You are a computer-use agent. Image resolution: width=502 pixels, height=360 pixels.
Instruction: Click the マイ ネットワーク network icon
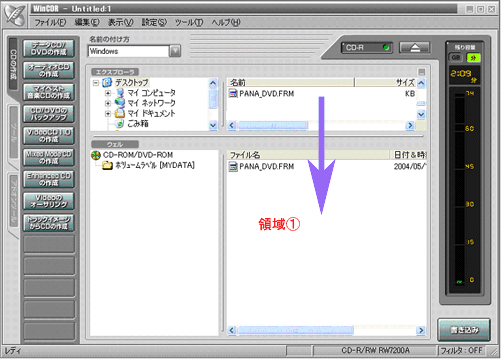pos(120,103)
